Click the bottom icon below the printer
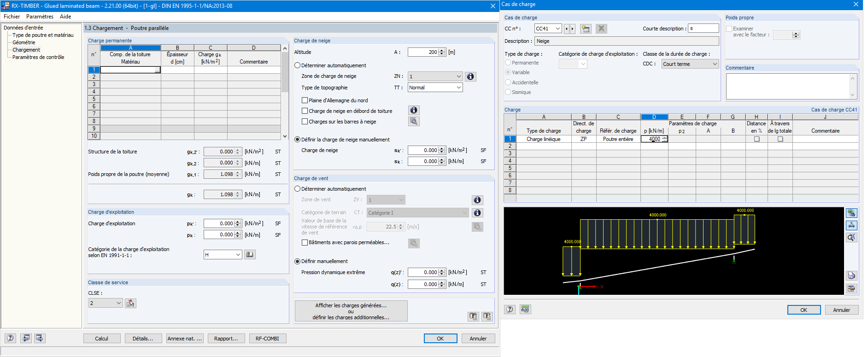Image resolution: width=868 pixels, height=357 pixels. click(x=851, y=288)
